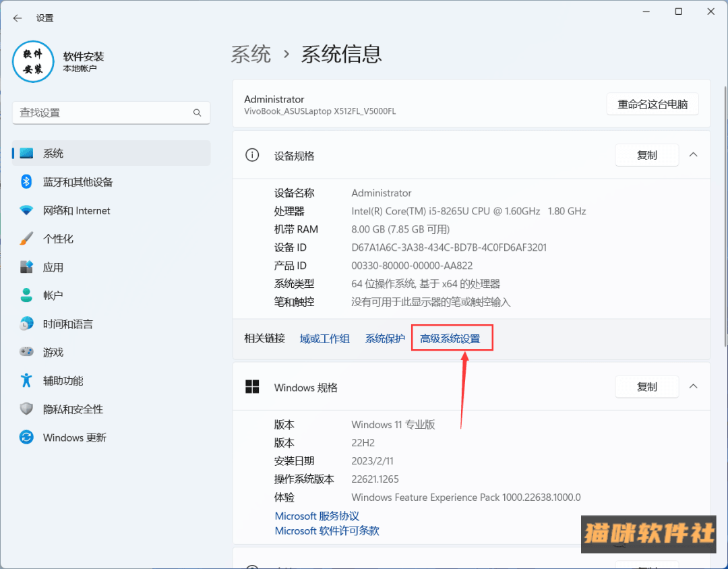Click the Windows Update refresh icon
This screenshot has height=569, width=728.
pyautogui.click(x=26, y=437)
